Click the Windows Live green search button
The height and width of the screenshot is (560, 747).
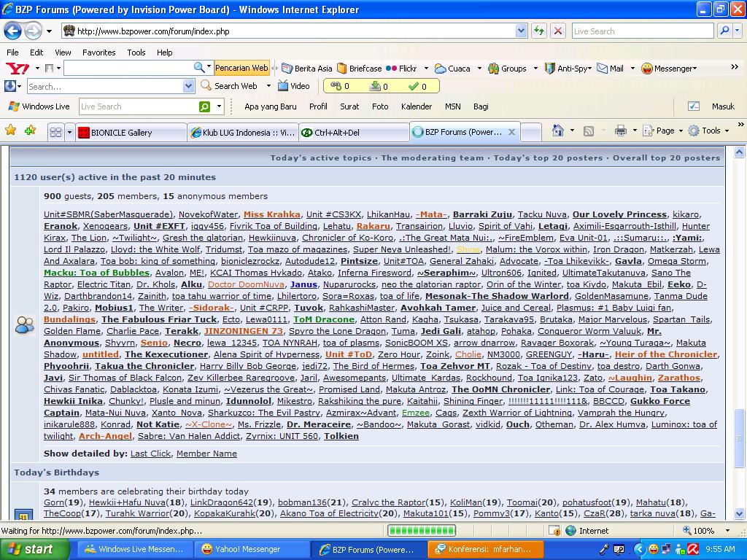pyautogui.click(x=204, y=106)
